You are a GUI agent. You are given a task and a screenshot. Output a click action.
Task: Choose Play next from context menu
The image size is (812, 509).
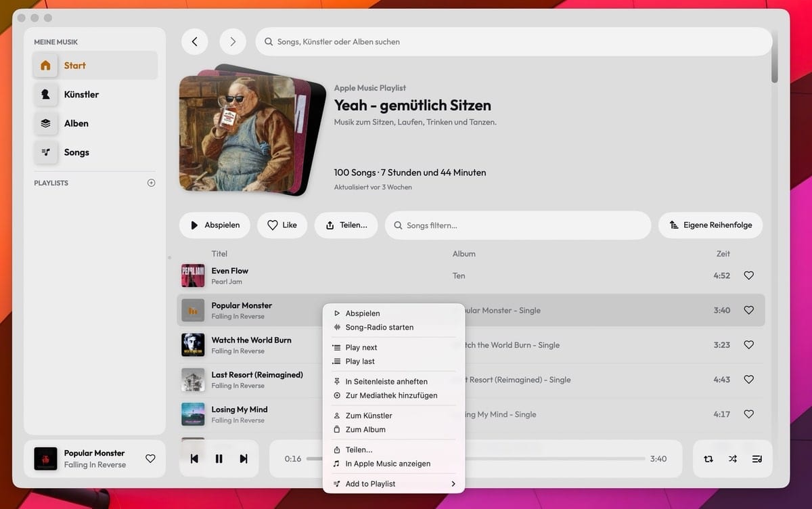click(361, 347)
